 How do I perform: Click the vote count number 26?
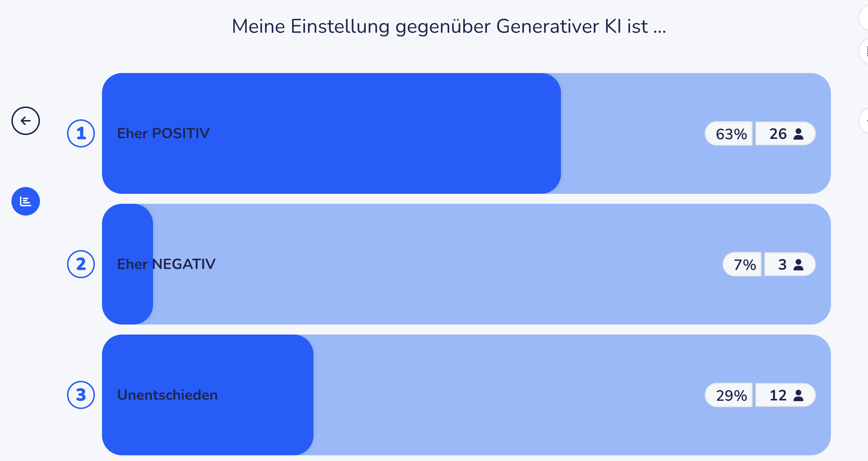(x=778, y=134)
